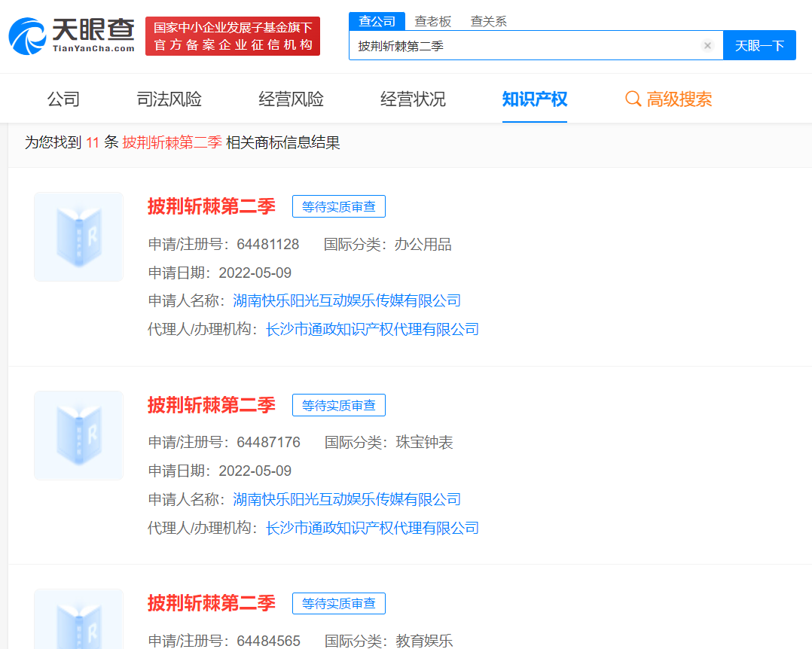Click 等待实质审查 tag on 教育娱乐 result
The width and height of the screenshot is (812, 649).
tap(339, 604)
